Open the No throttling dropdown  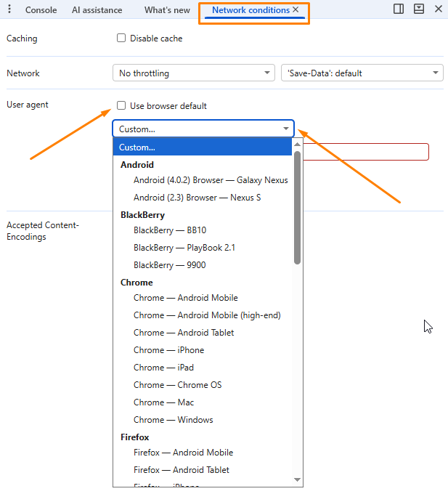pos(194,73)
